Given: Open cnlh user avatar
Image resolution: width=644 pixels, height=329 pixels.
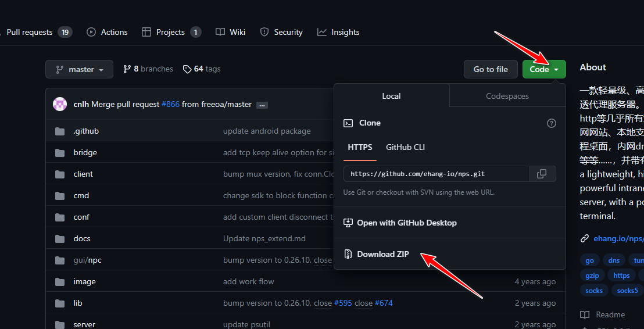Looking at the screenshot, I should pyautogui.click(x=60, y=104).
